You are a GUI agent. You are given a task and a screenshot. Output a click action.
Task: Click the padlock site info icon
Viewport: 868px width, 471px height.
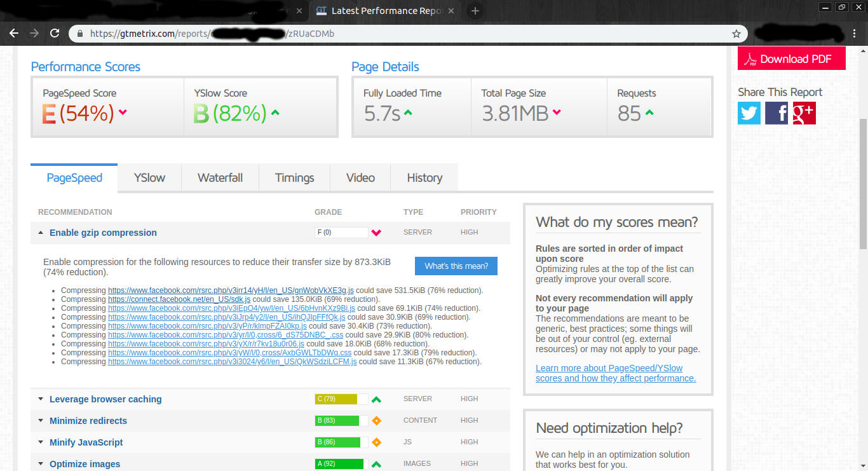click(80, 34)
